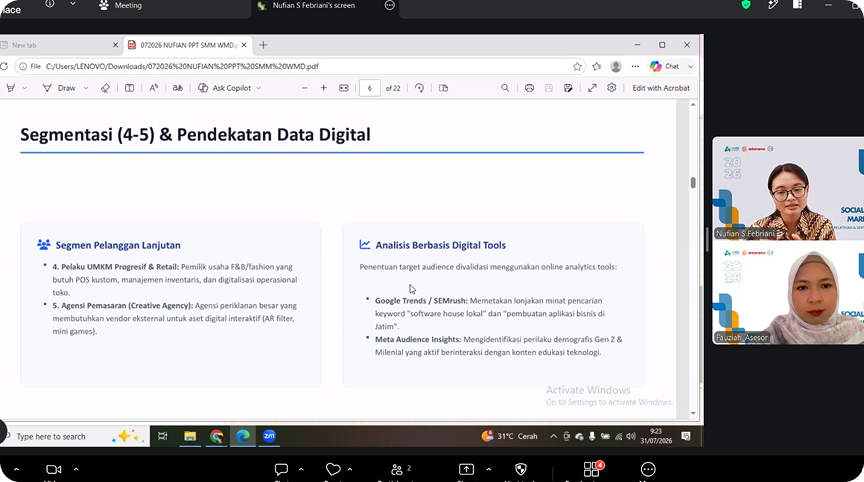This screenshot has width=864, height=482.
Task: Show hidden system tray icons
Action: pos(553,436)
